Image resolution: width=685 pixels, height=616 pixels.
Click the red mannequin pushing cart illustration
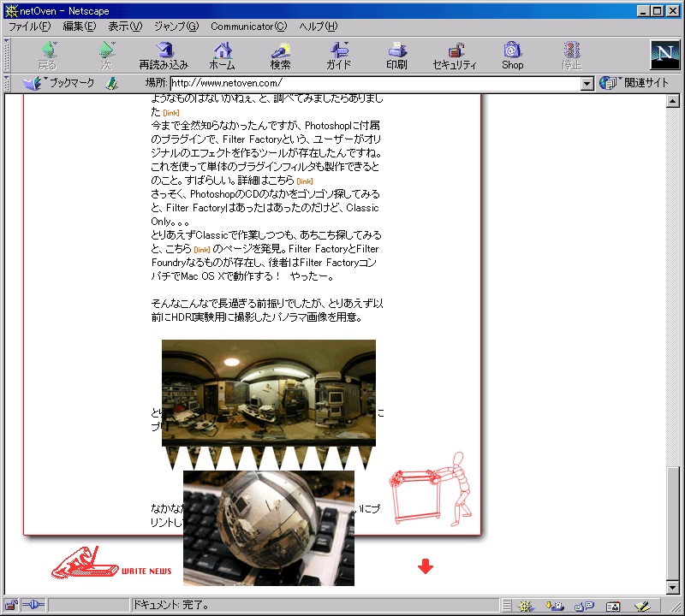(x=431, y=489)
